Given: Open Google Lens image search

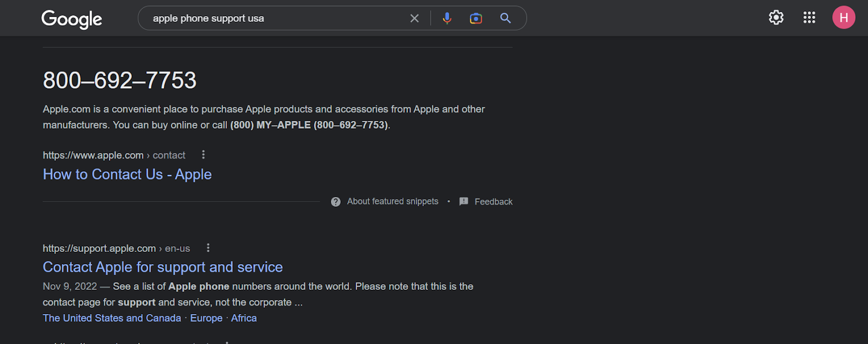Looking at the screenshot, I should pos(476,18).
